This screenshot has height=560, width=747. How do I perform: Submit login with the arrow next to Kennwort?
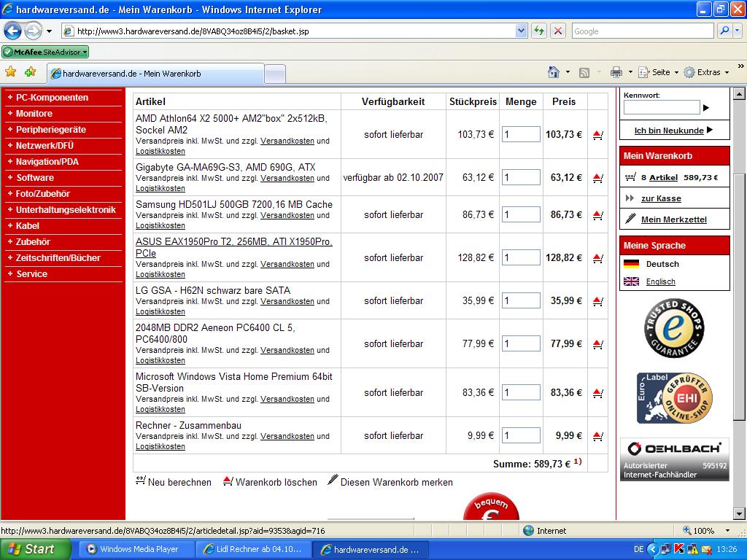click(706, 108)
